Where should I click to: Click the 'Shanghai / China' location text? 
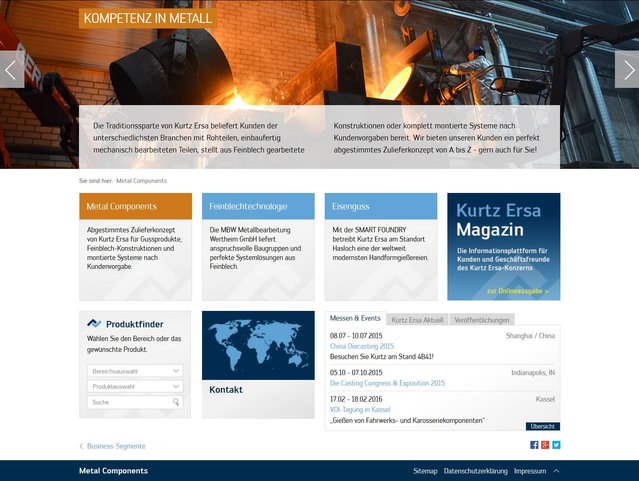click(530, 335)
